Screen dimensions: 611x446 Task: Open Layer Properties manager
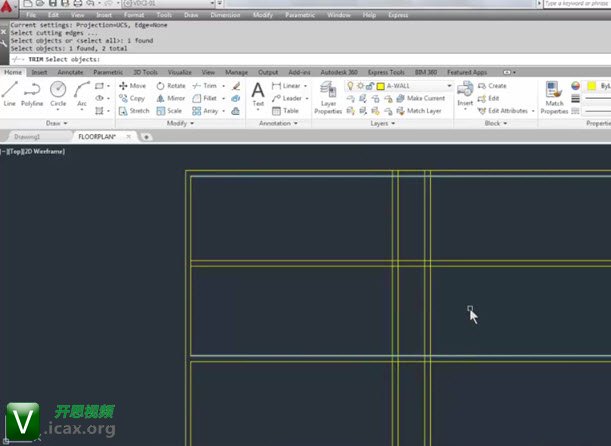pyautogui.click(x=328, y=98)
